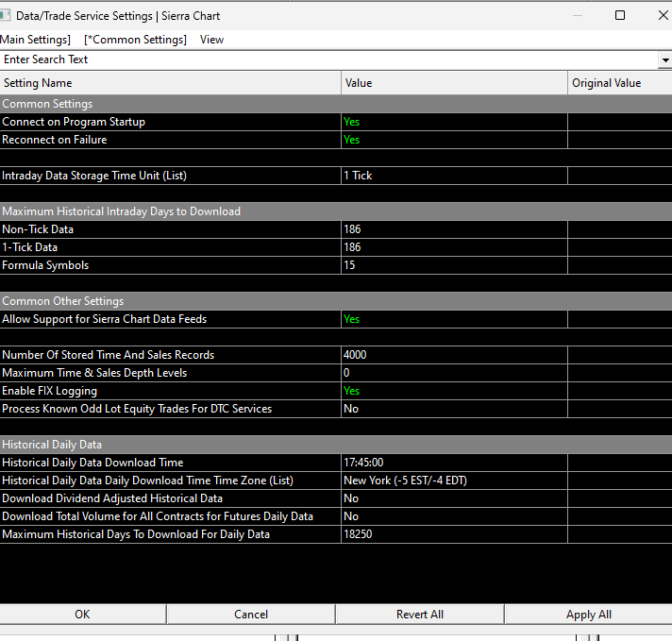Confirm settings with the OK button
This screenshot has height=641, width=672.
82,615
